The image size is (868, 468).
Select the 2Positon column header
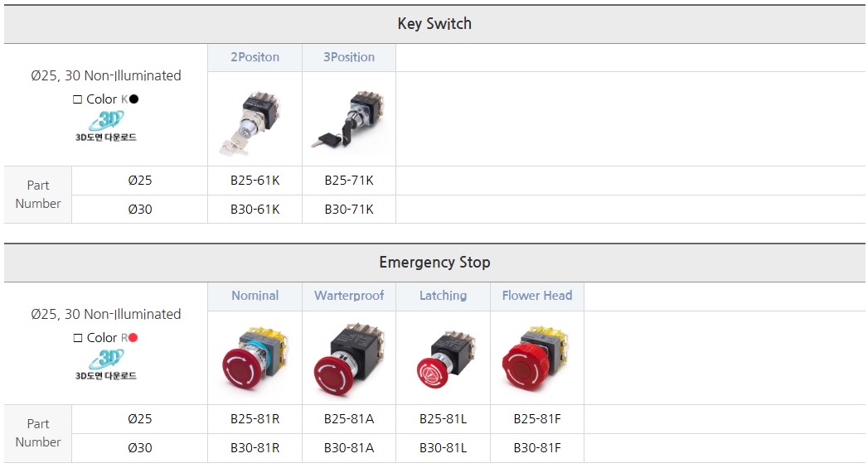[x=255, y=57]
